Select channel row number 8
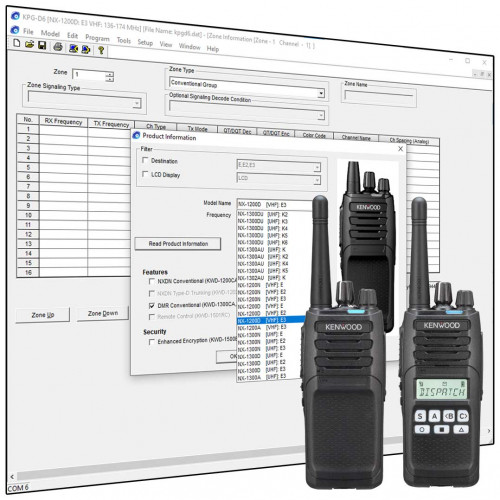This screenshot has height=500, width=500. [x=28, y=196]
